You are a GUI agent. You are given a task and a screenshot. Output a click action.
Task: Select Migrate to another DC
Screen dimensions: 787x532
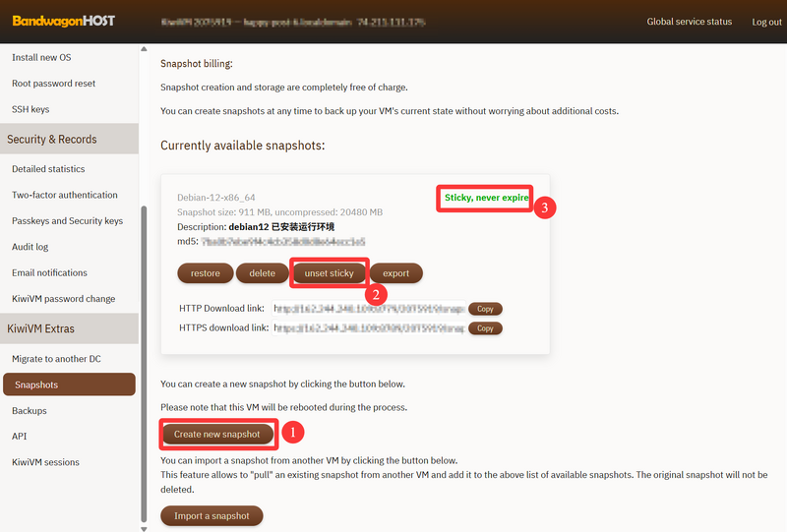click(56, 359)
